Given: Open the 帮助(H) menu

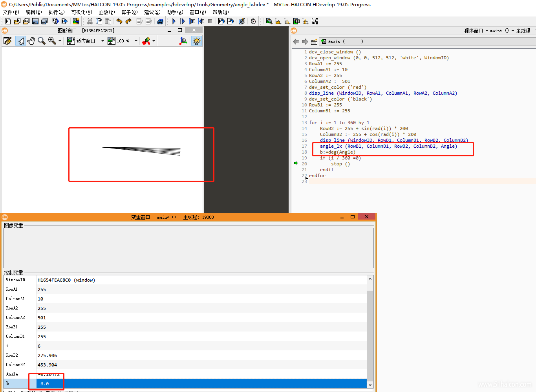Looking at the screenshot, I should [x=221, y=12].
